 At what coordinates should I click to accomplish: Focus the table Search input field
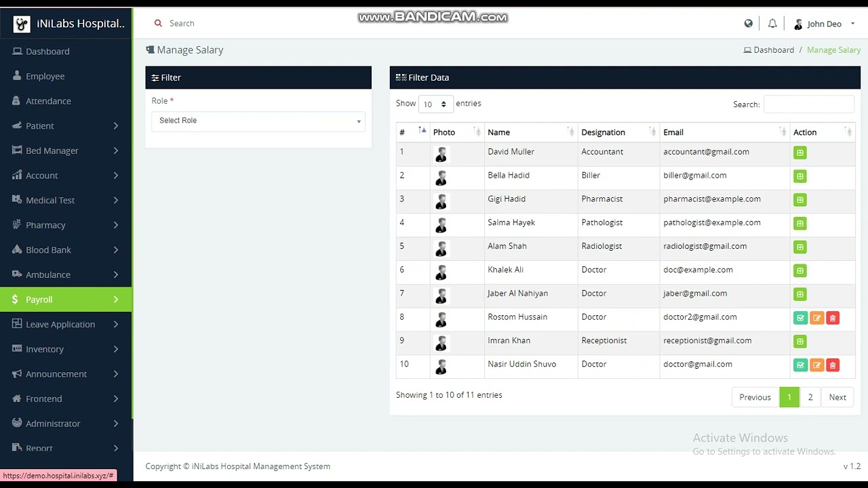(809, 104)
